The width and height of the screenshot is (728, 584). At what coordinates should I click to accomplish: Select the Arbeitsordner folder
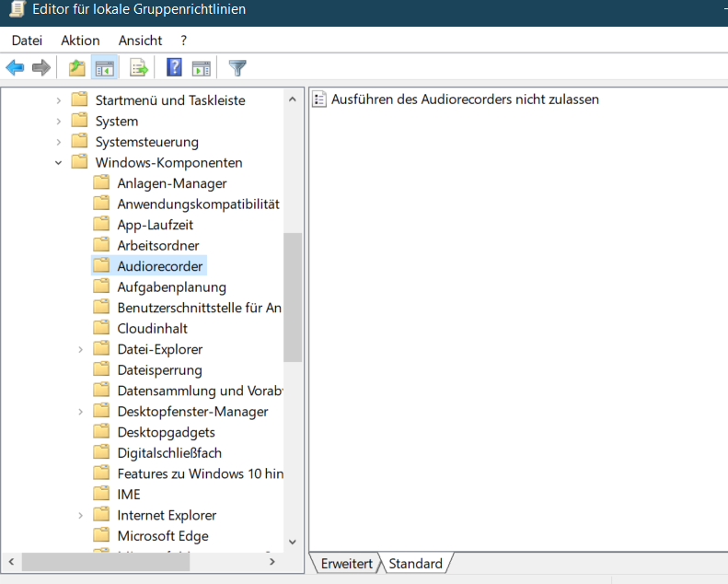pyautogui.click(x=158, y=245)
